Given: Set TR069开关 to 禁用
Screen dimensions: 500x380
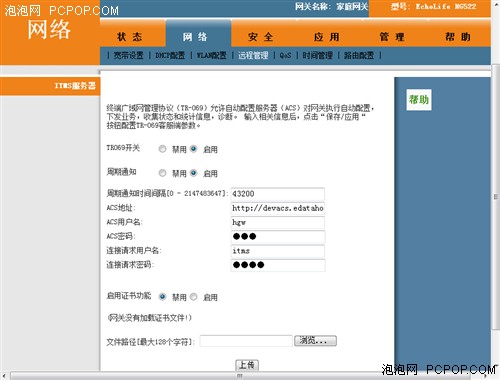Looking at the screenshot, I should tap(162, 149).
